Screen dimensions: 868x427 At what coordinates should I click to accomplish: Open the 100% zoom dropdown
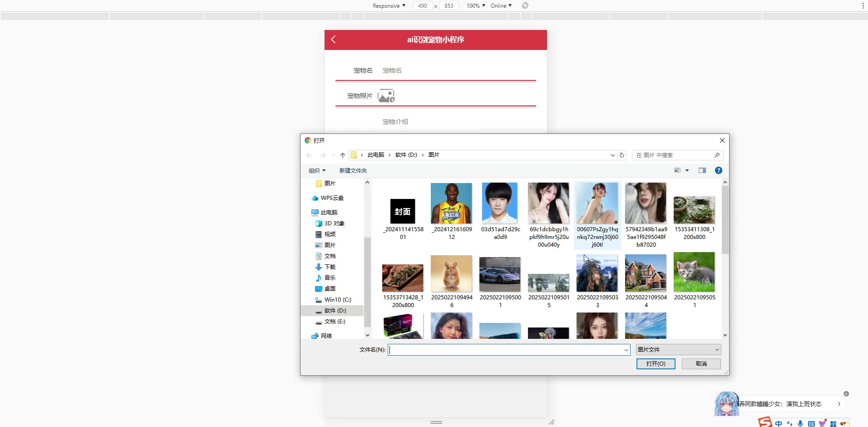(x=476, y=6)
